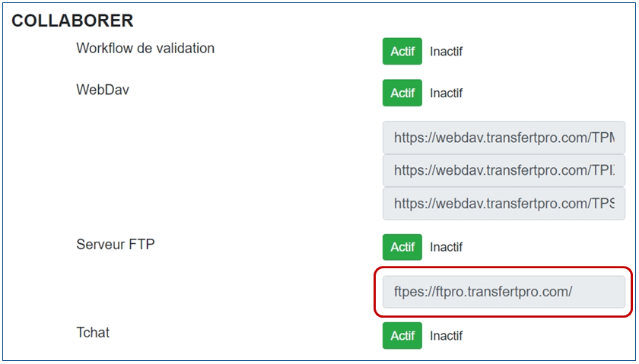639x364 pixels.
Task: Set Tchat to Inactif
Action: 447,335
